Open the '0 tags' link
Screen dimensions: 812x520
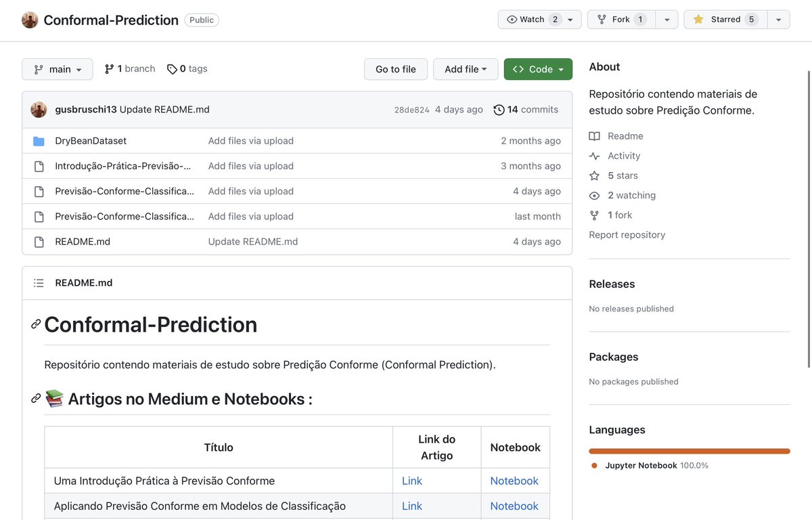tap(187, 69)
